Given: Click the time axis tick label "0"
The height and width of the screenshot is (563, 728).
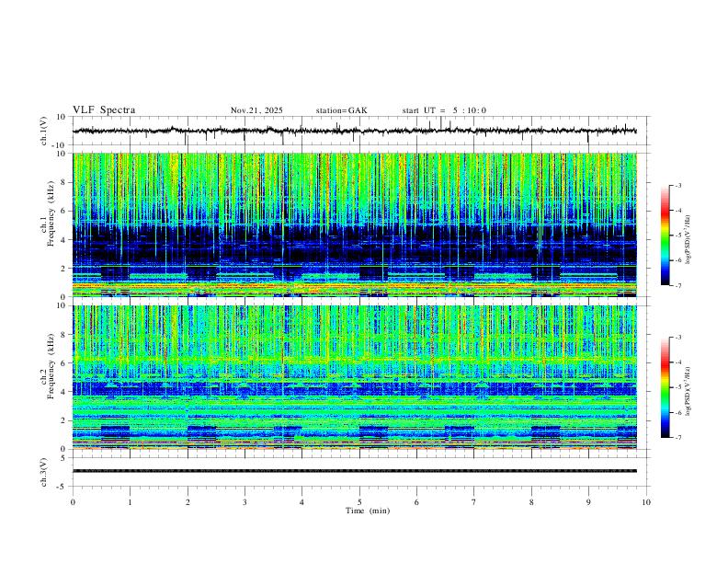Looking at the screenshot, I should [73, 502].
